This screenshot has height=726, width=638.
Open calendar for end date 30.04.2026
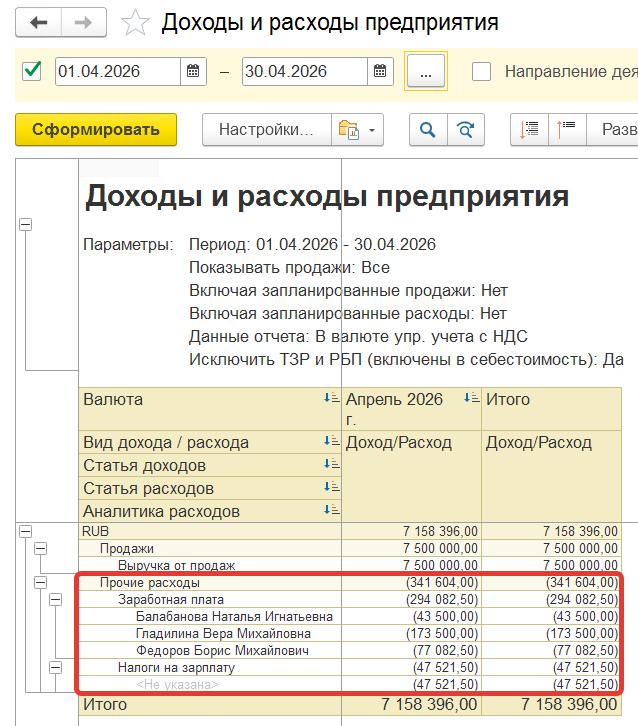click(x=380, y=71)
